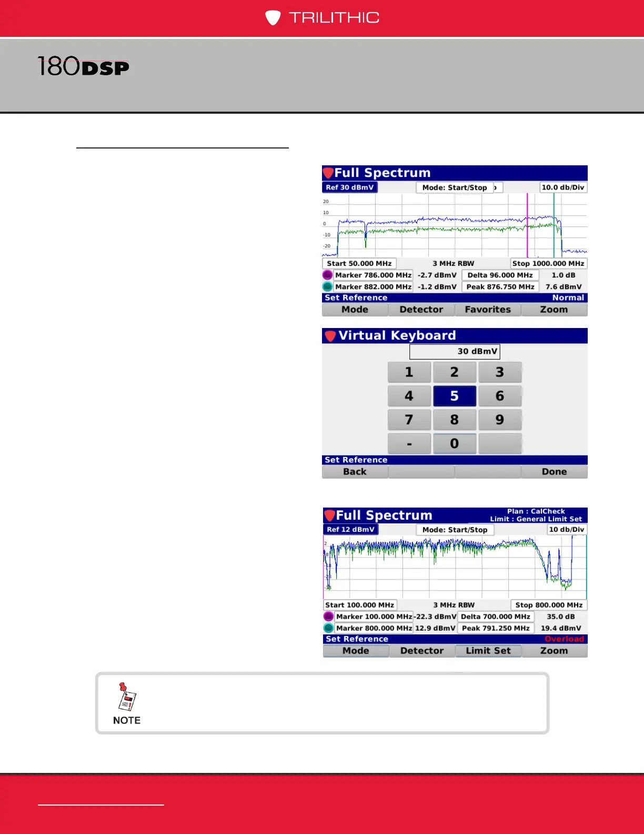
Task: Open Mode: Start/Stop on the Ref 30 dBmV screen
Action: 455,187
